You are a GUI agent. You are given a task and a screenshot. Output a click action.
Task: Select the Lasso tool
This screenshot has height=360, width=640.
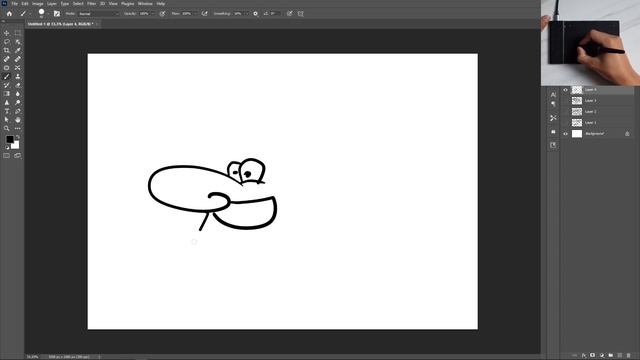7,42
